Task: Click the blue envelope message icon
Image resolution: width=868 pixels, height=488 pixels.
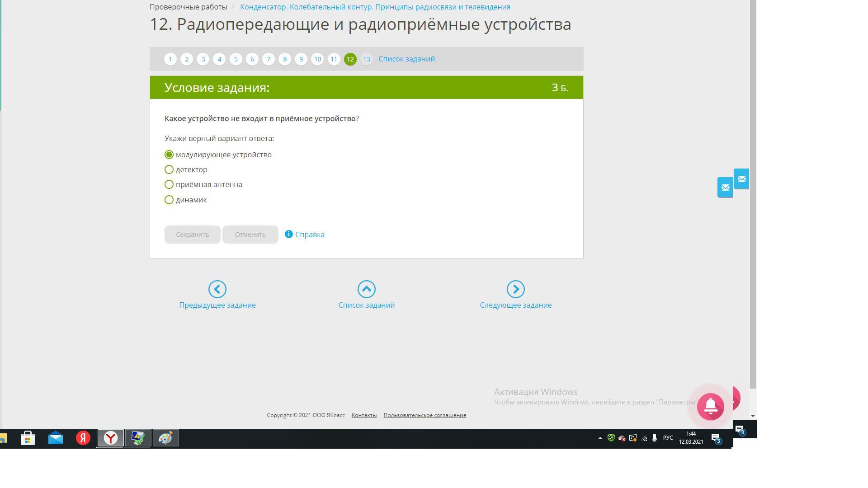Action: pyautogui.click(x=725, y=188)
